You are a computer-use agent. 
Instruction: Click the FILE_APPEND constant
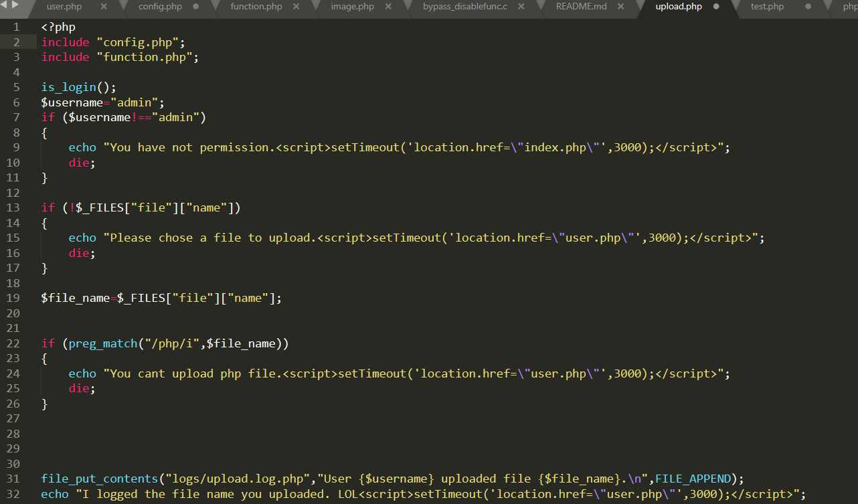click(693, 479)
